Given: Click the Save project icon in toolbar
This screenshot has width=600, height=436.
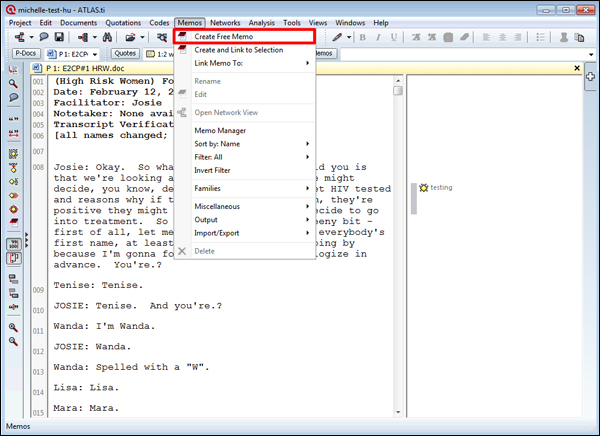Looking at the screenshot, I should coord(59,37).
